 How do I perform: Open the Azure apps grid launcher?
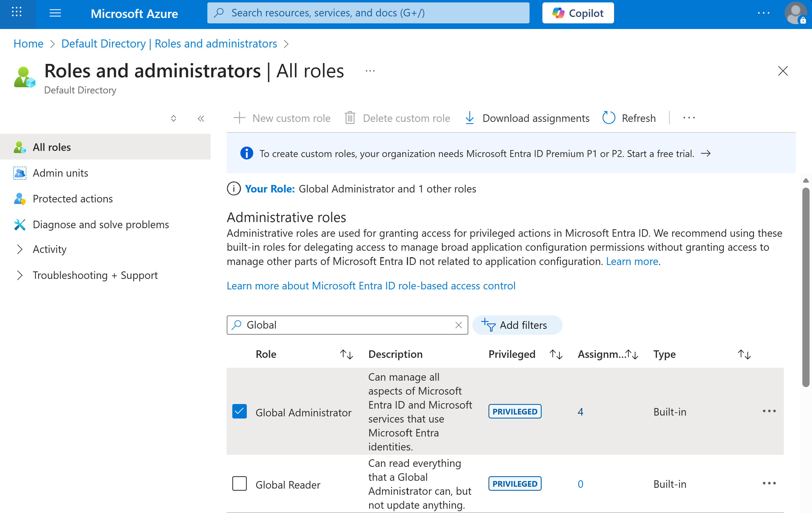(x=16, y=13)
